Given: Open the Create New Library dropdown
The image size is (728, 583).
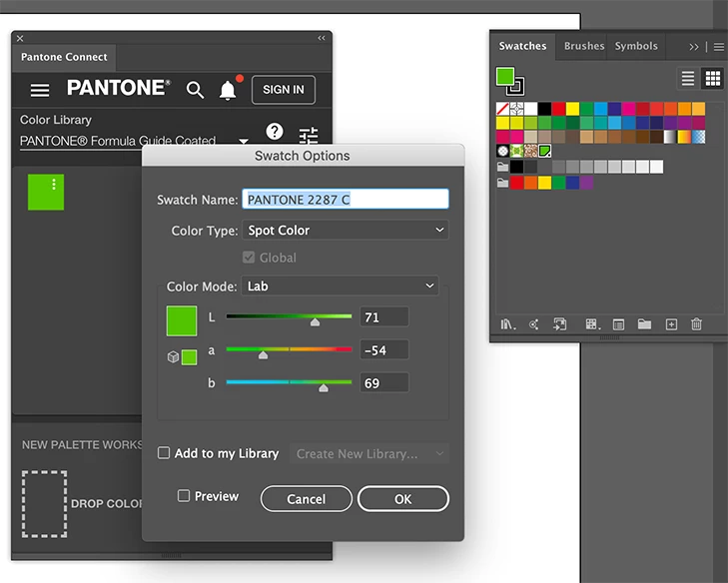Looking at the screenshot, I should pos(369,453).
